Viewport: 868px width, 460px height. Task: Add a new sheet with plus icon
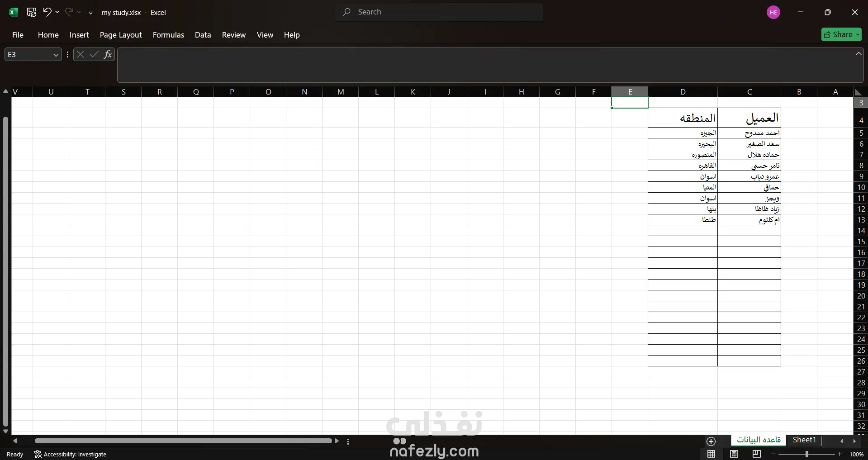coord(711,441)
